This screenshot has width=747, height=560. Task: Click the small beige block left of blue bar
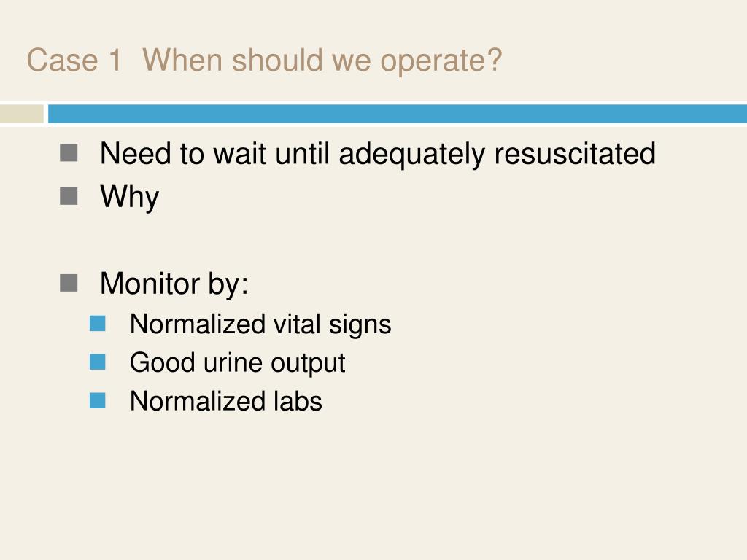click(21, 114)
